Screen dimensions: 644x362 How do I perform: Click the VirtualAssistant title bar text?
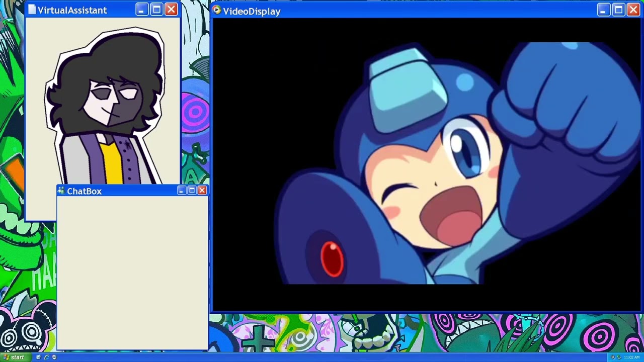[x=72, y=10]
